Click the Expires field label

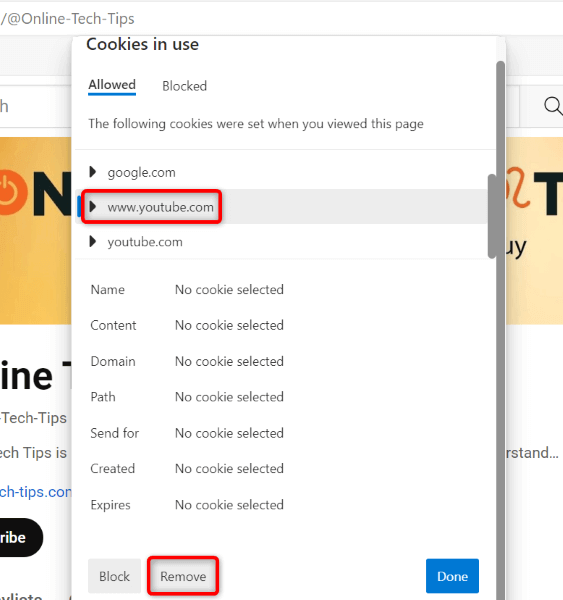tap(110, 505)
